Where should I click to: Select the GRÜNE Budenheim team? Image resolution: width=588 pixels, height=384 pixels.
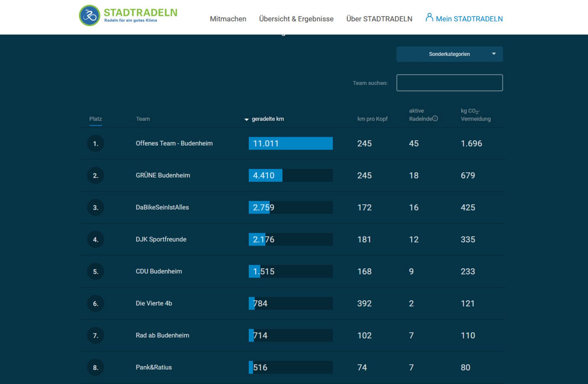(163, 175)
